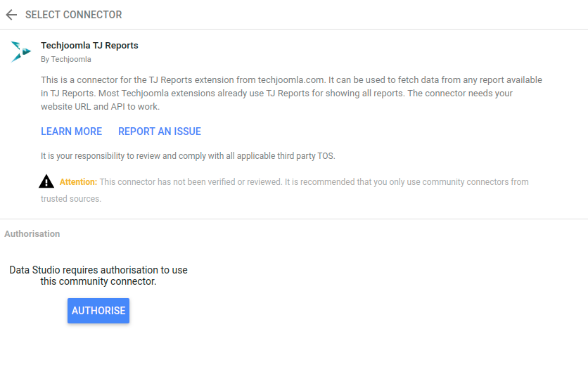Click the By Techjoomla author text
Image resolution: width=588 pixels, height=367 pixels.
coord(66,59)
